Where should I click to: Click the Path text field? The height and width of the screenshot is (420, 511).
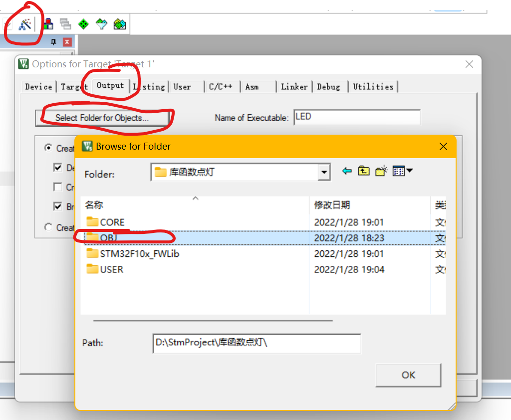[x=257, y=343]
